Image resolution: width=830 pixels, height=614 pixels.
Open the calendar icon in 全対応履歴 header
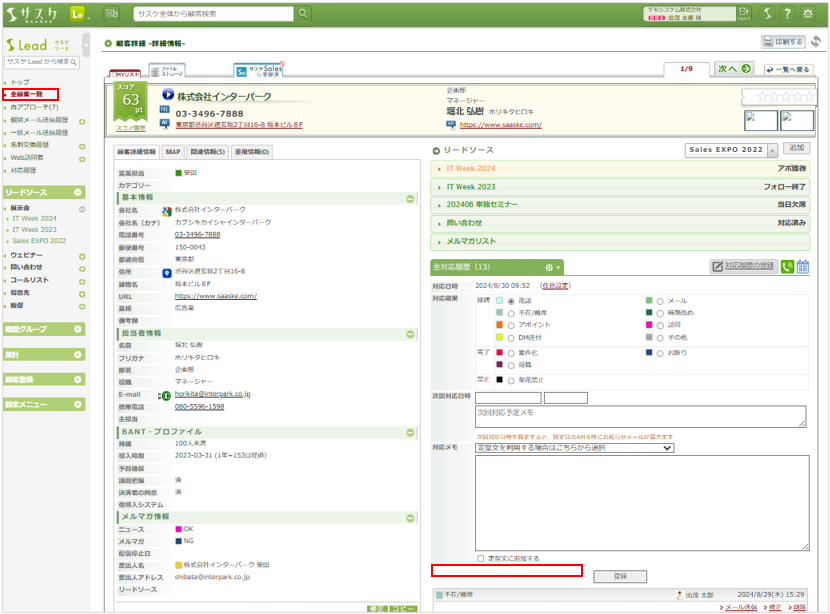tap(802, 267)
